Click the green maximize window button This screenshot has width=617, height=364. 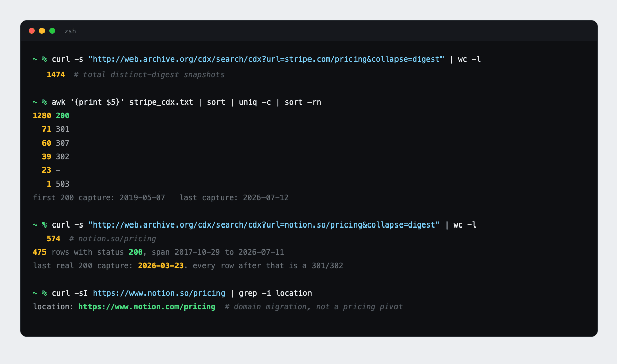tap(52, 31)
